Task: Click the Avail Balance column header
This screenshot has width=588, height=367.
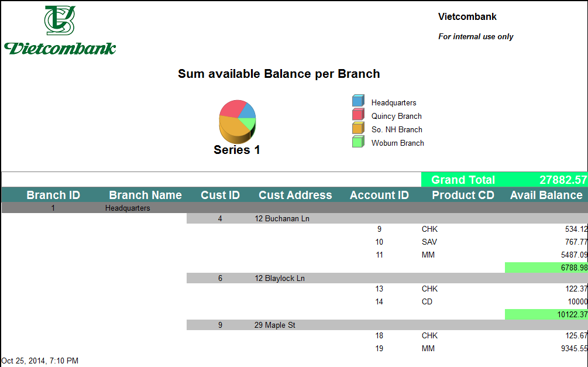Action: (x=546, y=195)
